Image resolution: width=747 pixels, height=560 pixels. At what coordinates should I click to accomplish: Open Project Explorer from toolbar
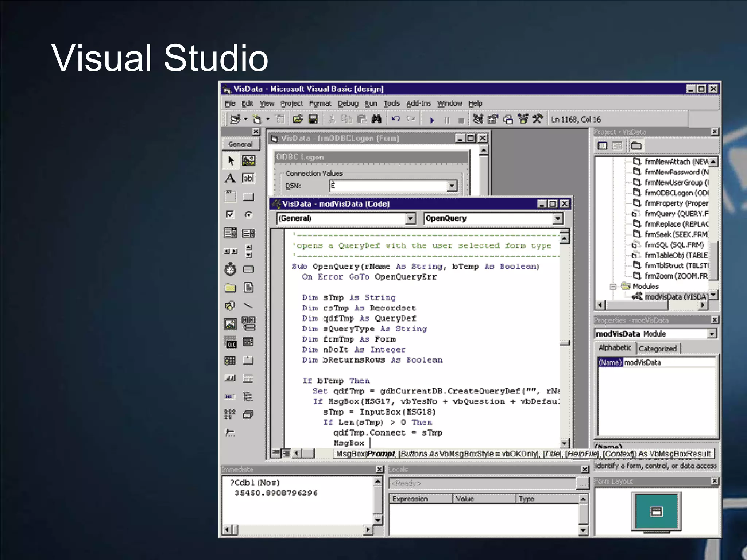[478, 119]
